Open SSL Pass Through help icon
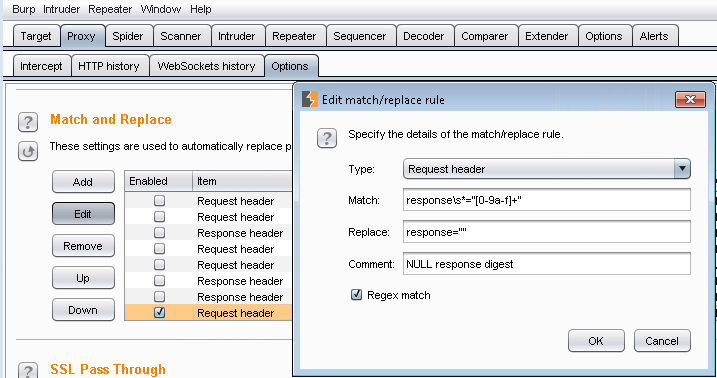 point(28,370)
